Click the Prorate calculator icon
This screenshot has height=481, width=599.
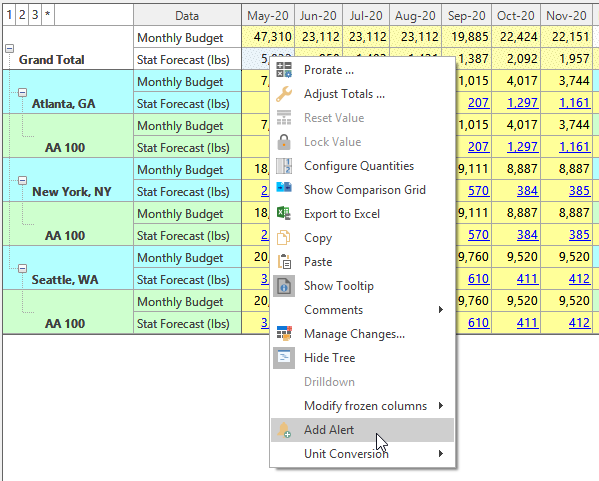[284, 70]
